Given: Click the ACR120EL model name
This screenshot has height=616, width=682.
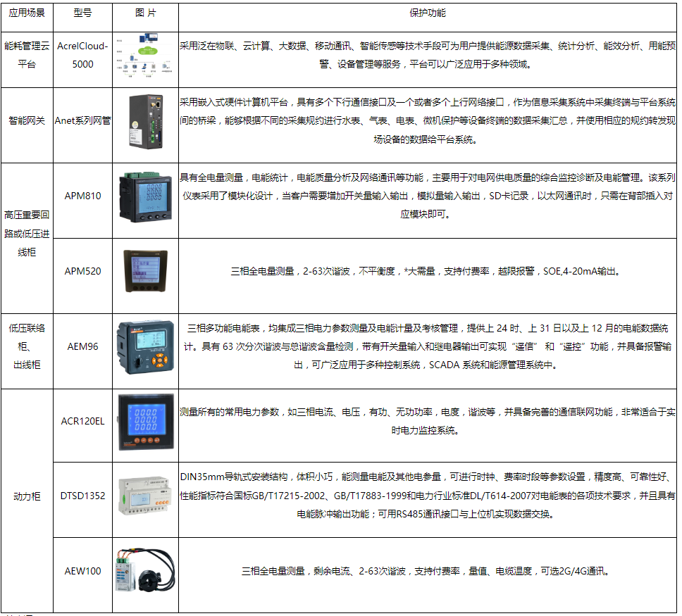Looking at the screenshot, I should click(x=82, y=421).
